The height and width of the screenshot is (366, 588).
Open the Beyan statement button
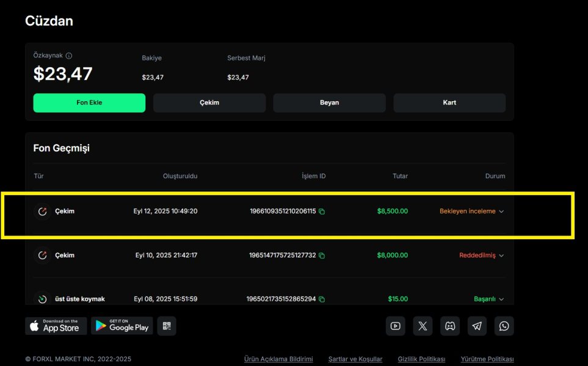(x=329, y=102)
